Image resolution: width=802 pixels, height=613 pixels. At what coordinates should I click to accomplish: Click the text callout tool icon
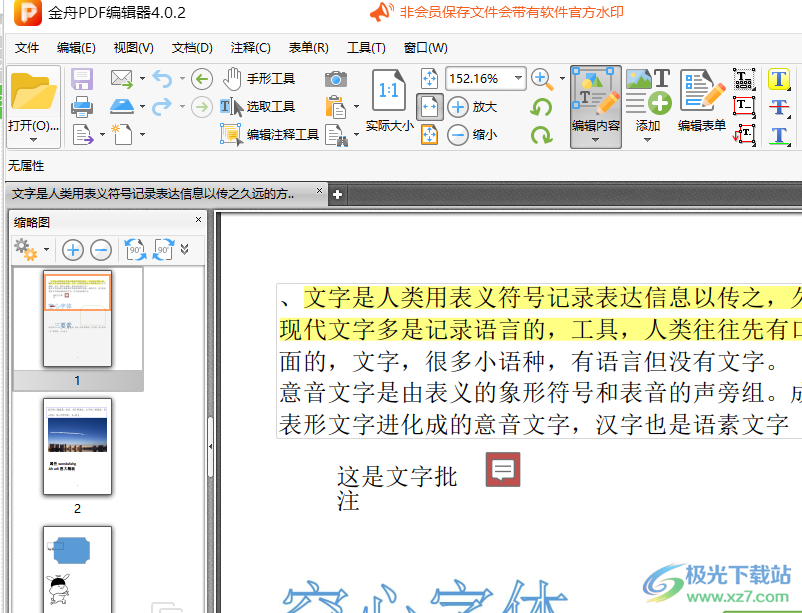click(744, 135)
